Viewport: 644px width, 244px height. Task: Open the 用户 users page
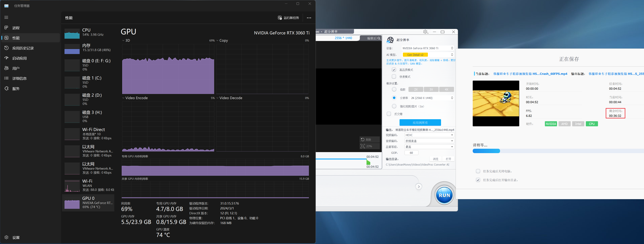click(x=31, y=68)
